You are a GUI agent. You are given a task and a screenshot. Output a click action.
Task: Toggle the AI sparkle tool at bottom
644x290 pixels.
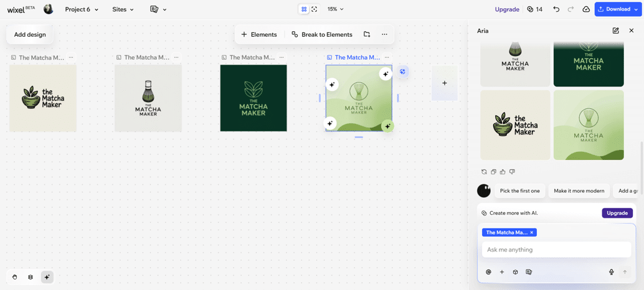click(47, 278)
